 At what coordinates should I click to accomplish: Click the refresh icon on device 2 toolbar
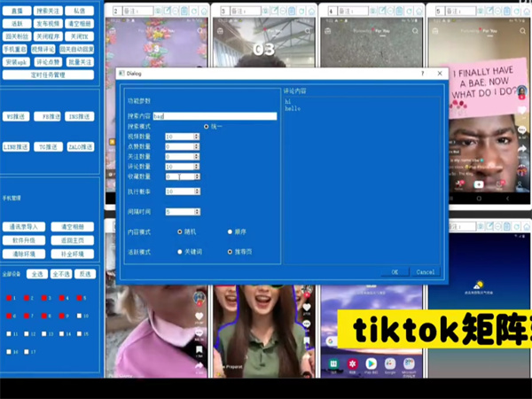[x=194, y=12]
